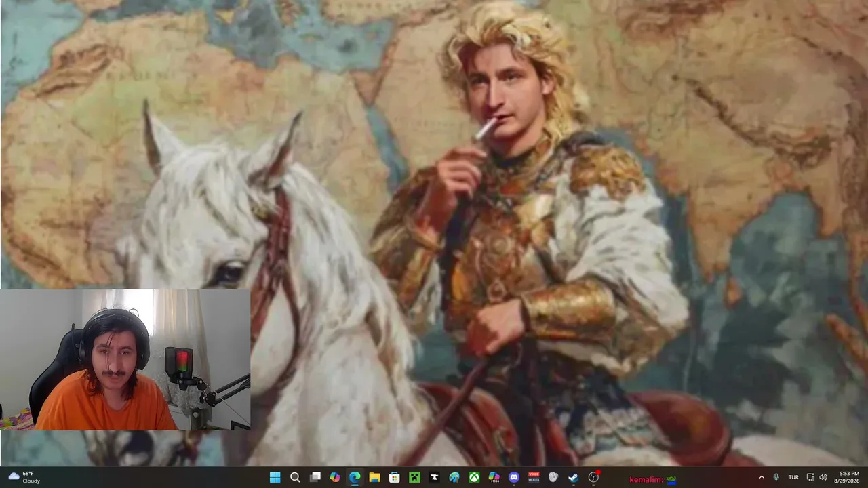Image resolution: width=868 pixels, height=488 pixels.
Task: Click the microphone icon in the system tray
Action: click(776, 477)
